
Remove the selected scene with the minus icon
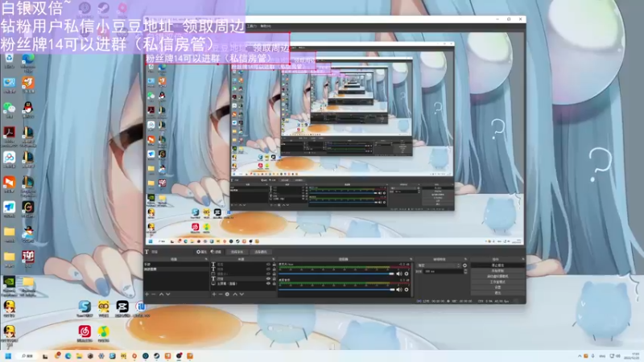click(x=154, y=294)
